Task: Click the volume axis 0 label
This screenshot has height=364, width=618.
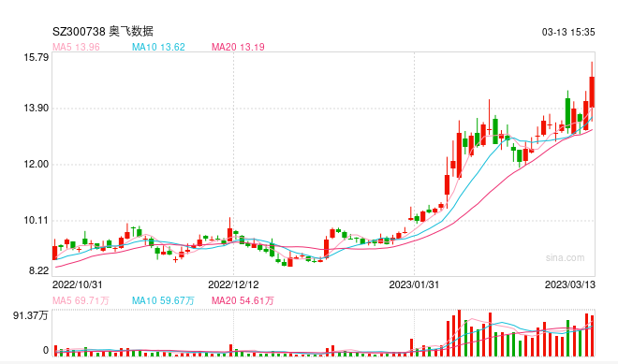Action: click(x=46, y=350)
